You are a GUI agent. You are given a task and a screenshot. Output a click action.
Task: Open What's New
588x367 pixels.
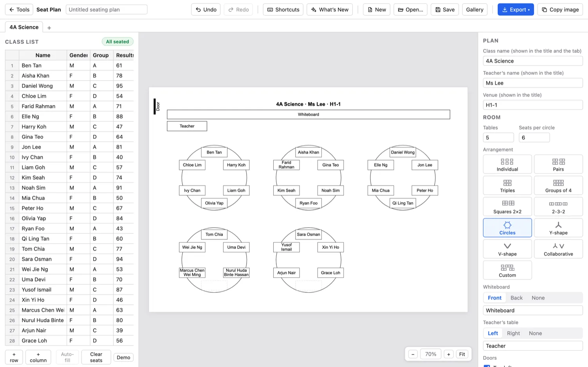(330, 9)
